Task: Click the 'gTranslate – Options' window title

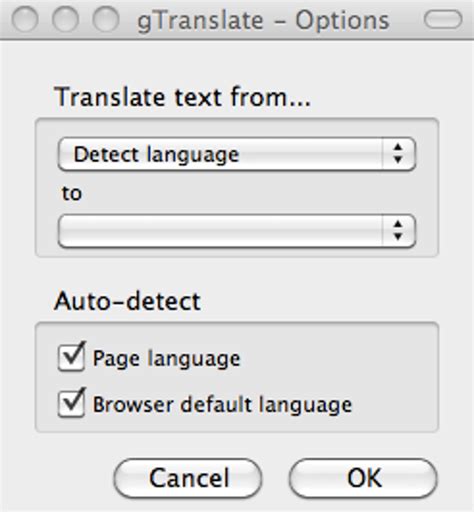Action: (263, 21)
